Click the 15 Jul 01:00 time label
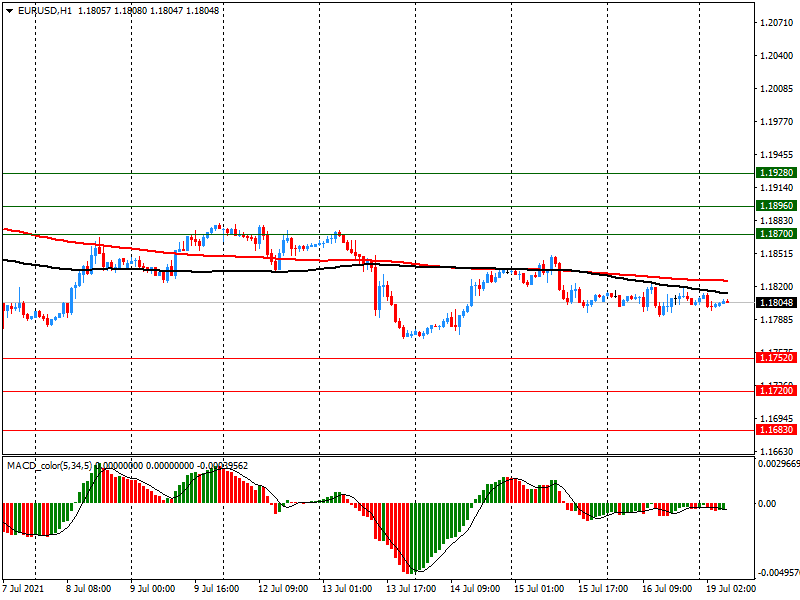This screenshot has width=800, height=600. point(537,589)
